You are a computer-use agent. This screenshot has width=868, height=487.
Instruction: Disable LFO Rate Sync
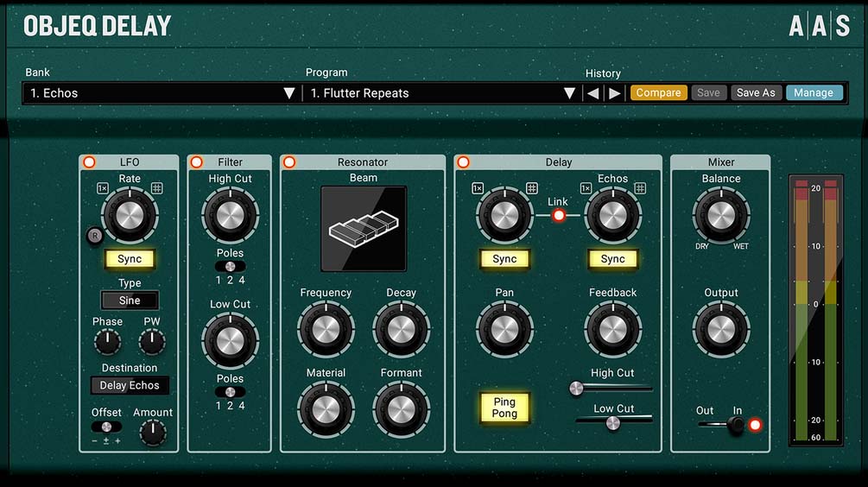pyautogui.click(x=130, y=259)
